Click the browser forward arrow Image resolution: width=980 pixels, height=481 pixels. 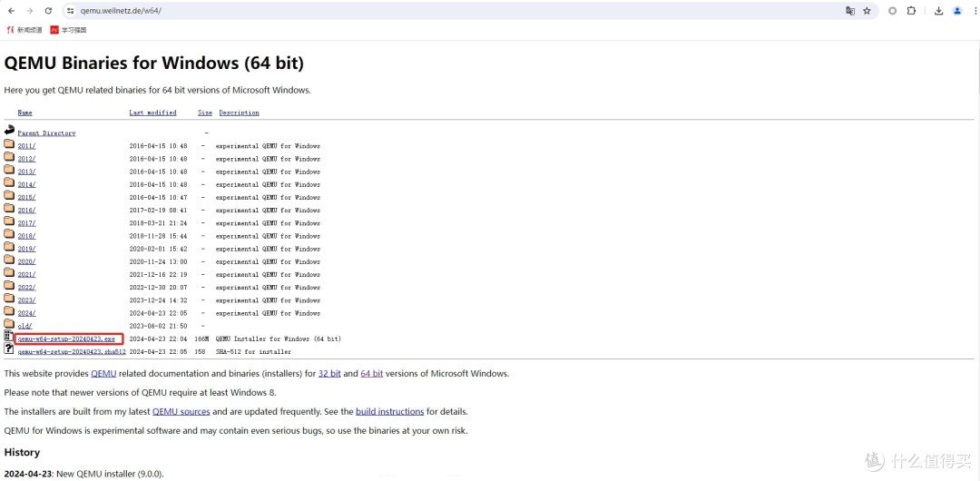[x=30, y=11]
